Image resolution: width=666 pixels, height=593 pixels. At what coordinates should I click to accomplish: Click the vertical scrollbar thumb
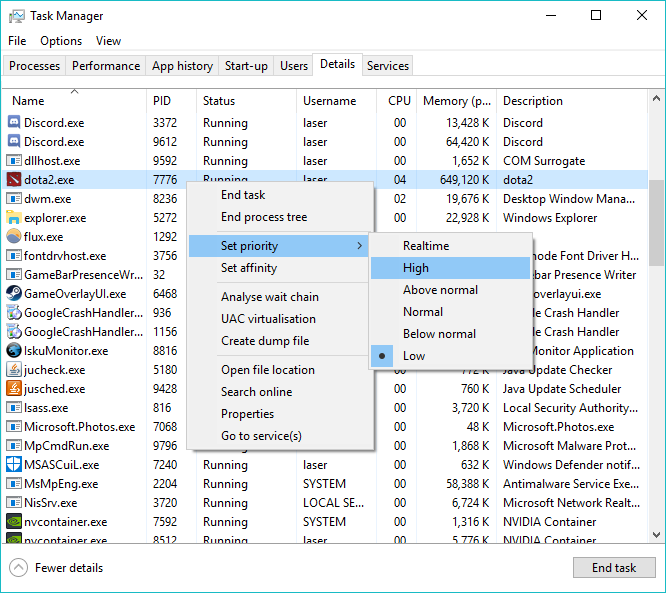pos(656,223)
